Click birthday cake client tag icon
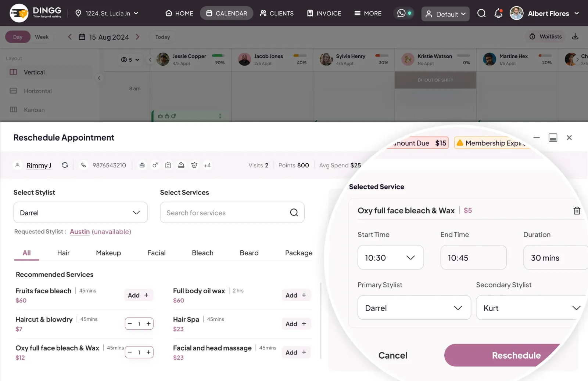Image resolution: width=588 pixels, height=381 pixels. (142, 165)
